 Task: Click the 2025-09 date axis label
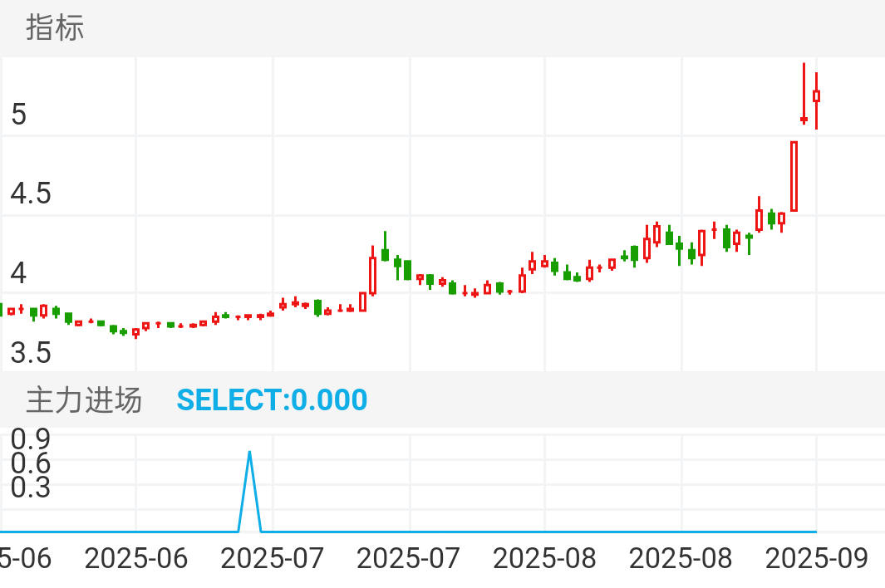[816, 559]
